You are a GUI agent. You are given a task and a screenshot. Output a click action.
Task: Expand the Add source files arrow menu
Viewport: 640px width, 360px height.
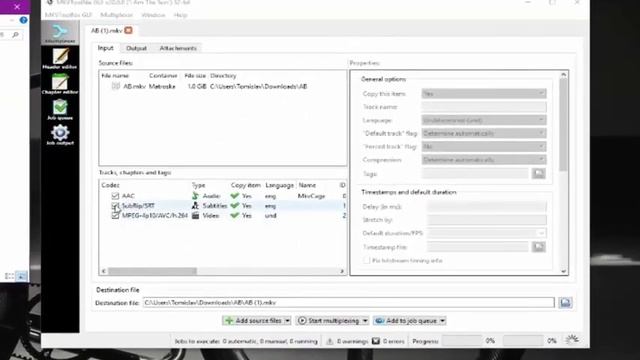(287, 321)
